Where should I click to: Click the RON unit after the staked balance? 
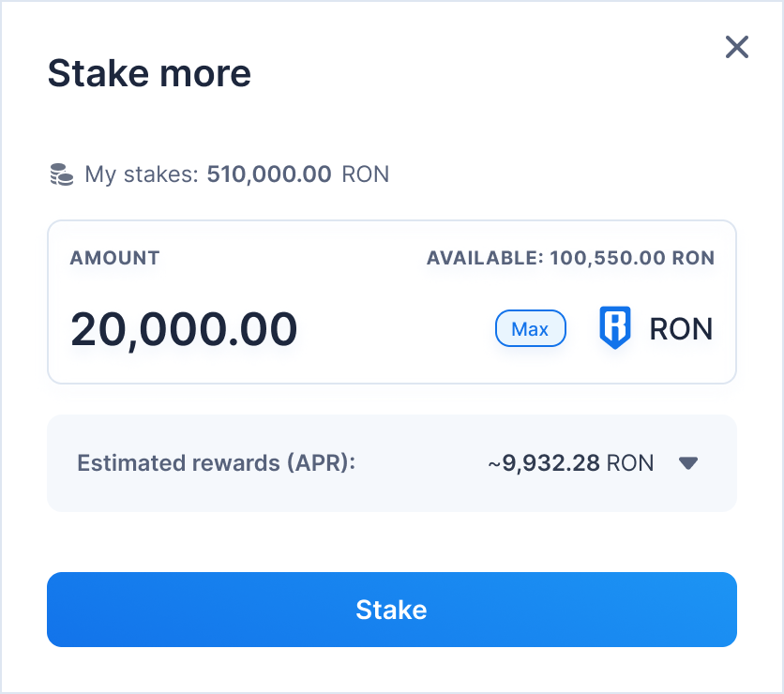click(366, 173)
